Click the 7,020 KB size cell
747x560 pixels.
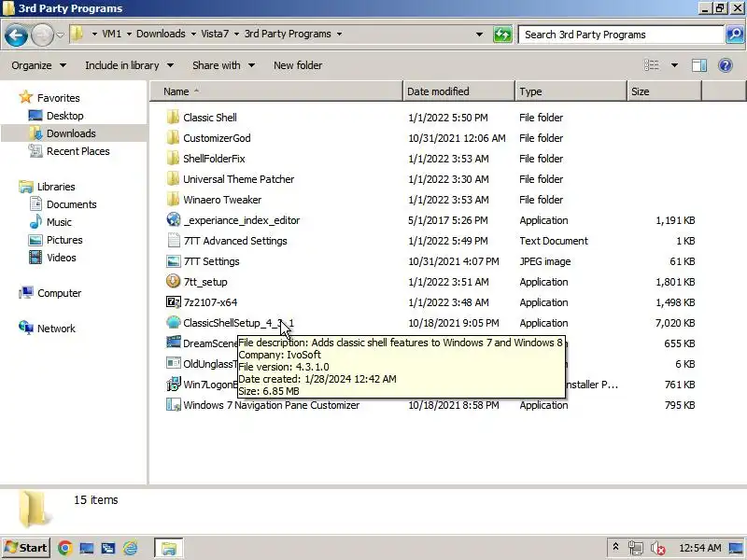(675, 323)
